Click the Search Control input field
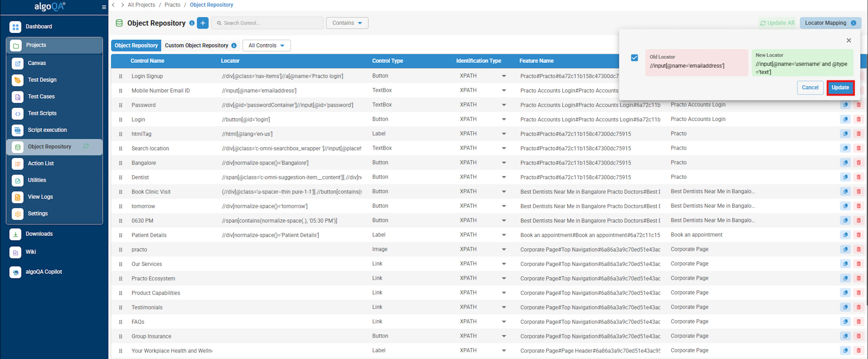This screenshot has height=359, width=868. (268, 23)
